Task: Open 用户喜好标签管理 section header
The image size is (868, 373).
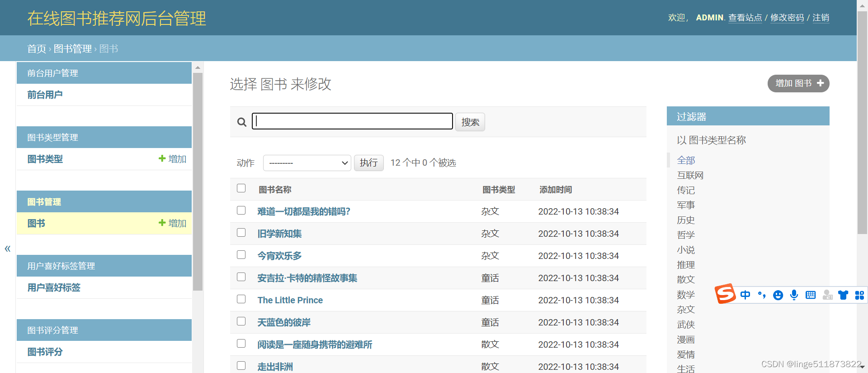Action: tap(61, 266)
